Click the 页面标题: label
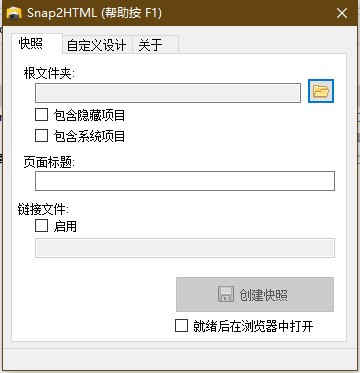This screenshot has height=373, width=360. click(50, 163)
